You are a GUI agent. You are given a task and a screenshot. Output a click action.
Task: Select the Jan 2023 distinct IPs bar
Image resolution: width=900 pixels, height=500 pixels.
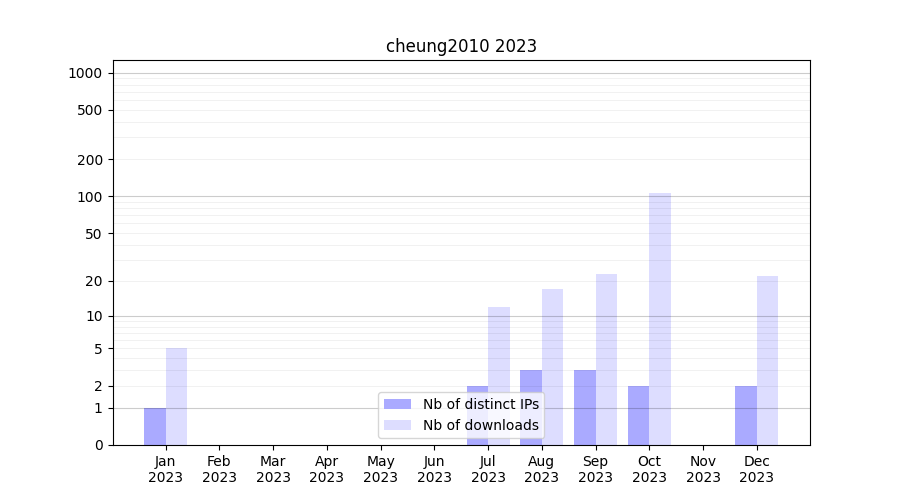tap(155, 426)
